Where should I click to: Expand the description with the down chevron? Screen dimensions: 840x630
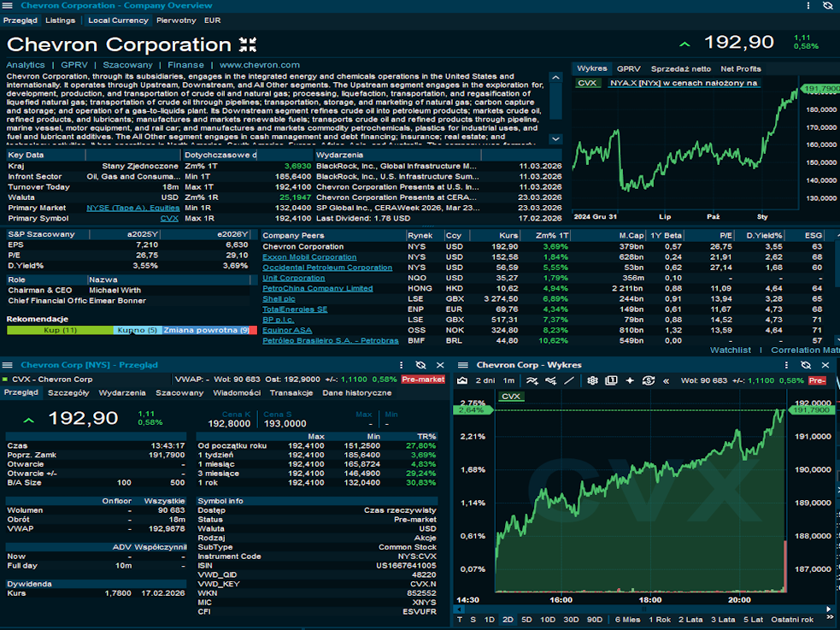pyautogui.click(x=555, y=138)
